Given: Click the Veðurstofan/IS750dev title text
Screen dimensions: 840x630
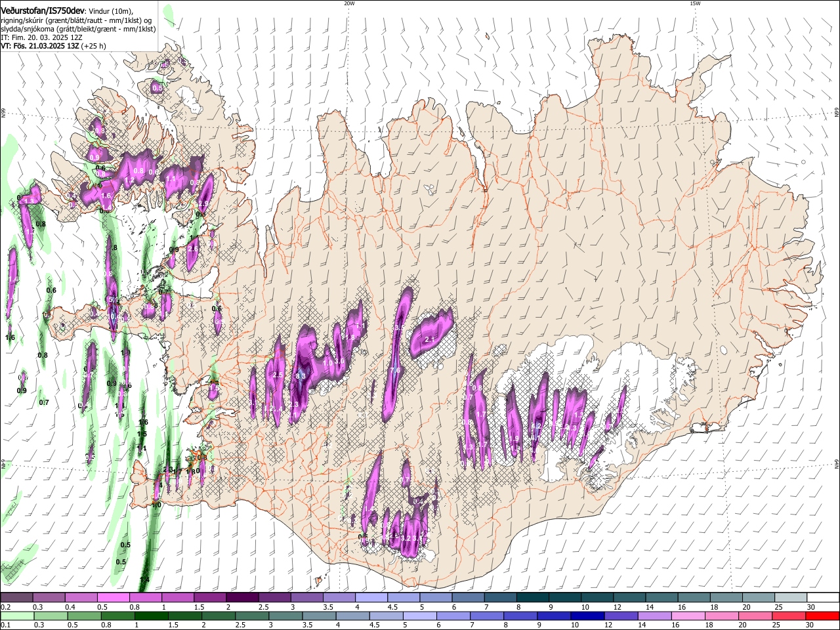Looking at the screenshot, I should [43, 10].
